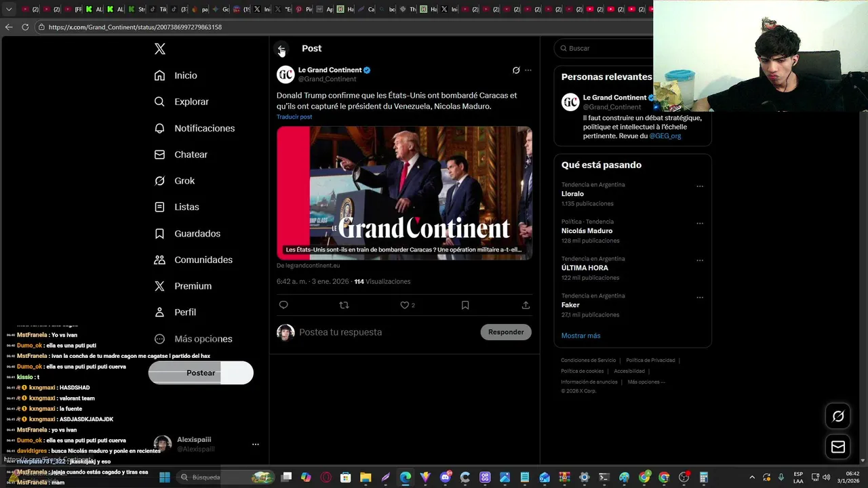The width and height of the screenshot is (868, 488).
Task: Reload the page in the browser
Action: click(25, 27)
